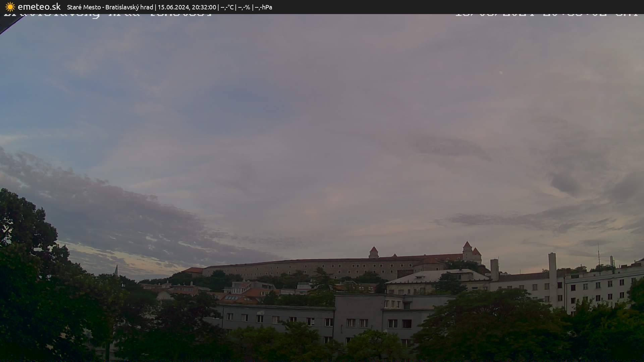The width and height of the screenshot is (644, 362).
Task: Click the thin antenna mast at far right
Action: 599,255
